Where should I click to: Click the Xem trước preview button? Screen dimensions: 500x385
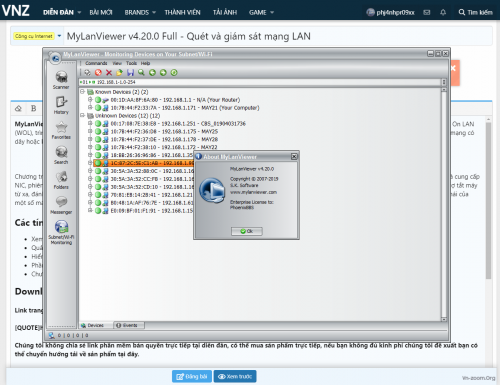click(235, 376)
